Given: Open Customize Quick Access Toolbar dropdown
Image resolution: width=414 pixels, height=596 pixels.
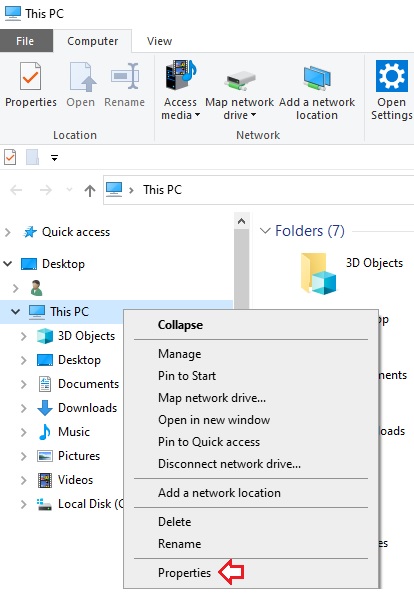Looking at the screenshot, I should 55,158.
